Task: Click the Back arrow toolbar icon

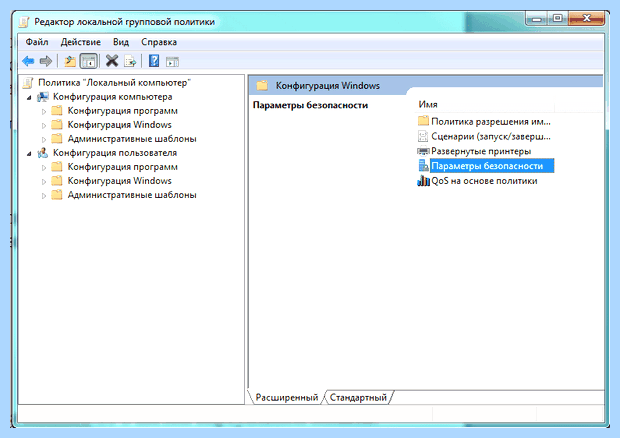Action: [28, 61]
